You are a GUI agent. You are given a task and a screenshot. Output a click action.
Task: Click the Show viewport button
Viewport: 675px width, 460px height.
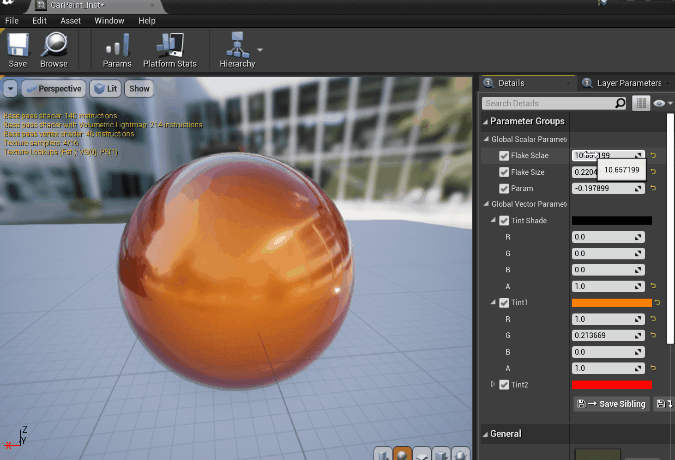tap(139, 88)
